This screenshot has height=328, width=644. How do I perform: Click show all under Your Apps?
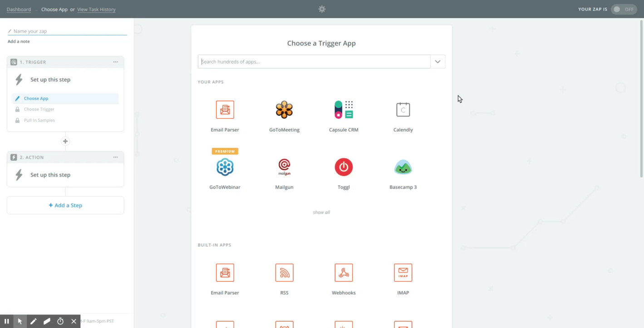(x=321, y=212)
